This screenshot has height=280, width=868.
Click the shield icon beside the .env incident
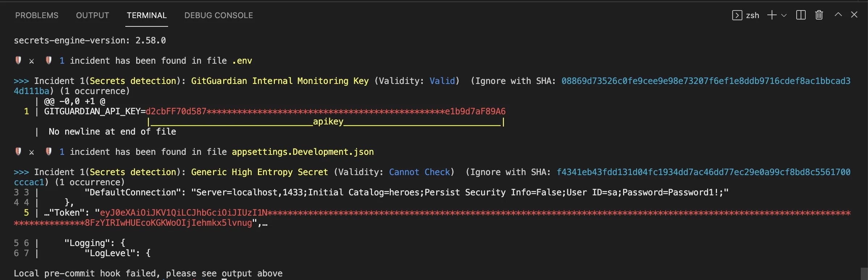18,60
